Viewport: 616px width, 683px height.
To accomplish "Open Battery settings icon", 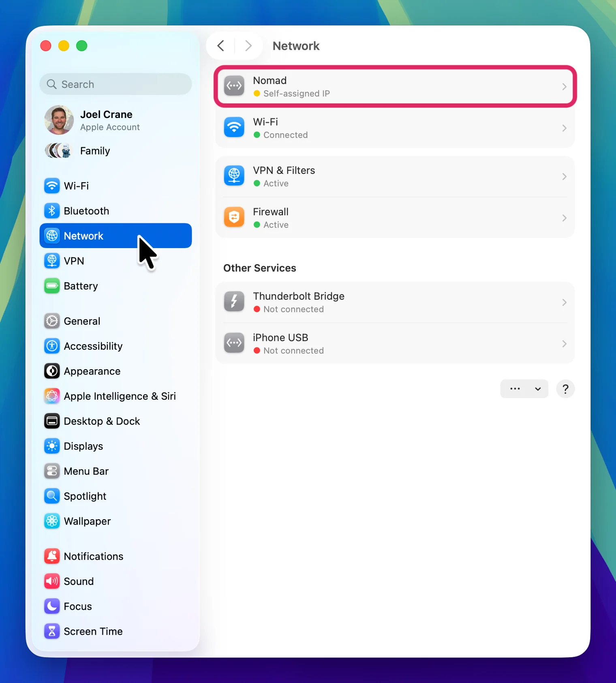I will pos(52,286).
